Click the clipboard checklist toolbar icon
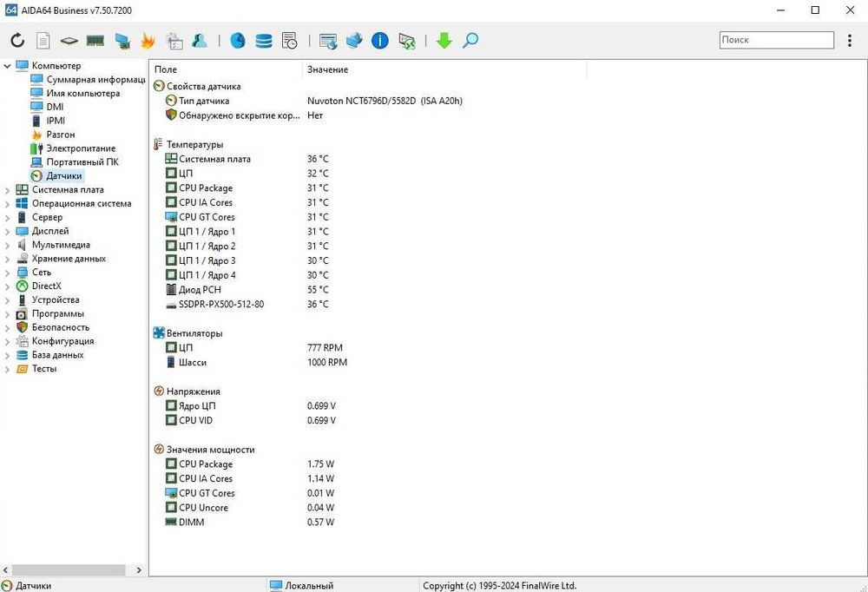Image resolution: width=868 pixels, height=592 pixels. [x=174, y=41]
